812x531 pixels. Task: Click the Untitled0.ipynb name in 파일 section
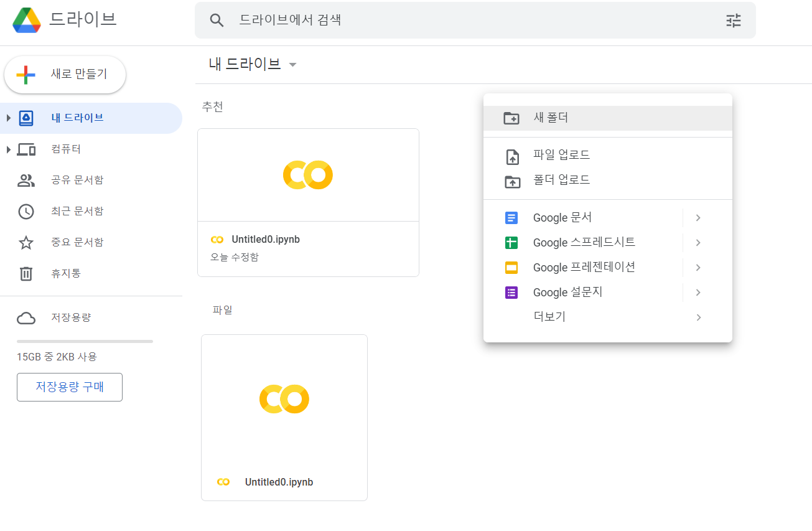(x=279, y=482)
